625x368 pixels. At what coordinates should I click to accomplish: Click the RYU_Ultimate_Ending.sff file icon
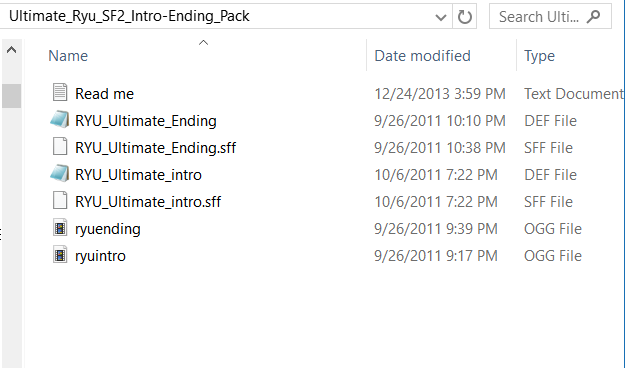60,146
